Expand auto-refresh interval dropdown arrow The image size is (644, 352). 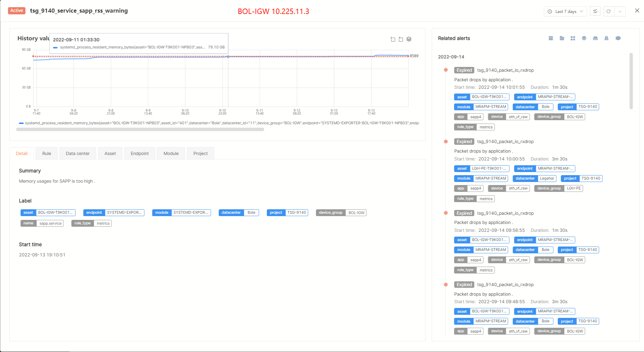point(620,11)
